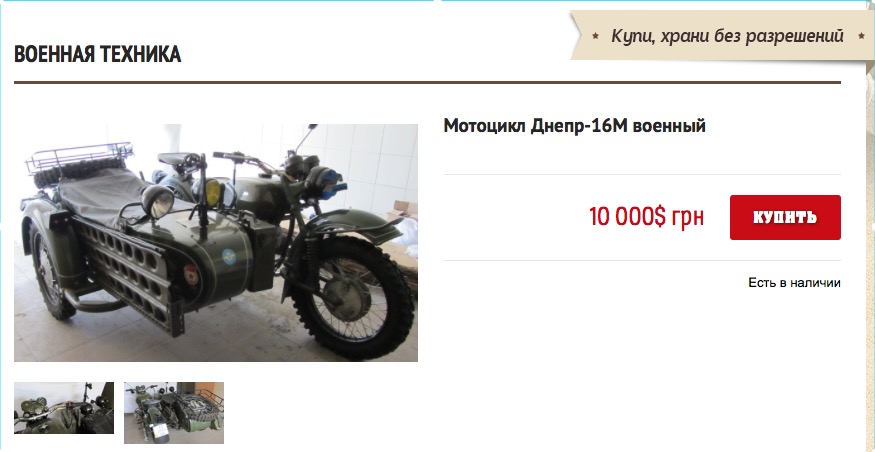Screen dimensions: 875x452
Task: Click the red badge sticker on sidecar
Action: (x=191, y=275)
